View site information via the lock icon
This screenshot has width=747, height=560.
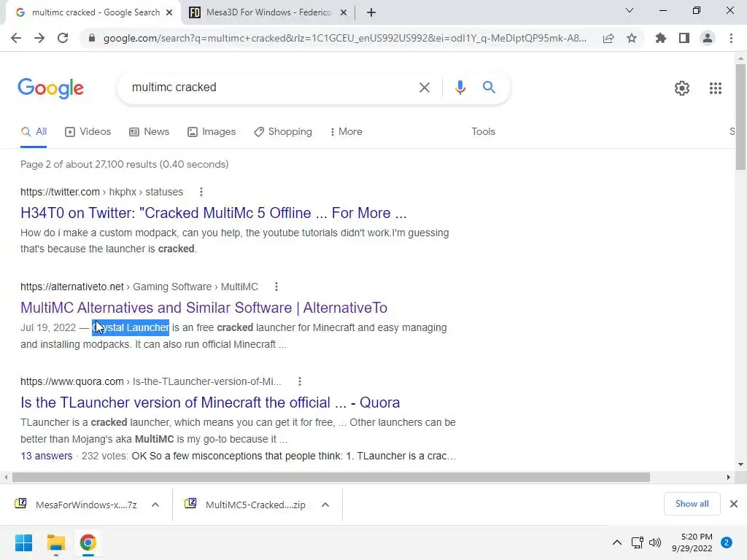tap(91, 38)
